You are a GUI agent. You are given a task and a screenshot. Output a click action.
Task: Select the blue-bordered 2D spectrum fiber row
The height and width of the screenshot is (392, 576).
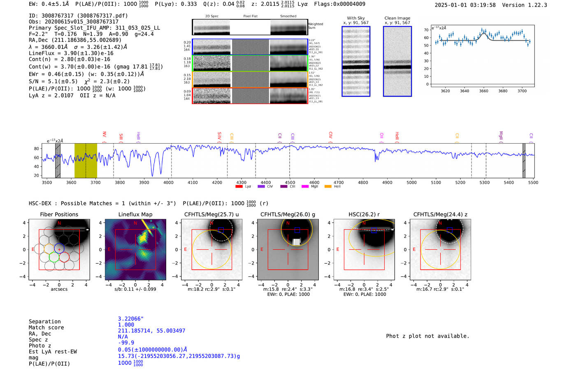[x=250, y=47]
